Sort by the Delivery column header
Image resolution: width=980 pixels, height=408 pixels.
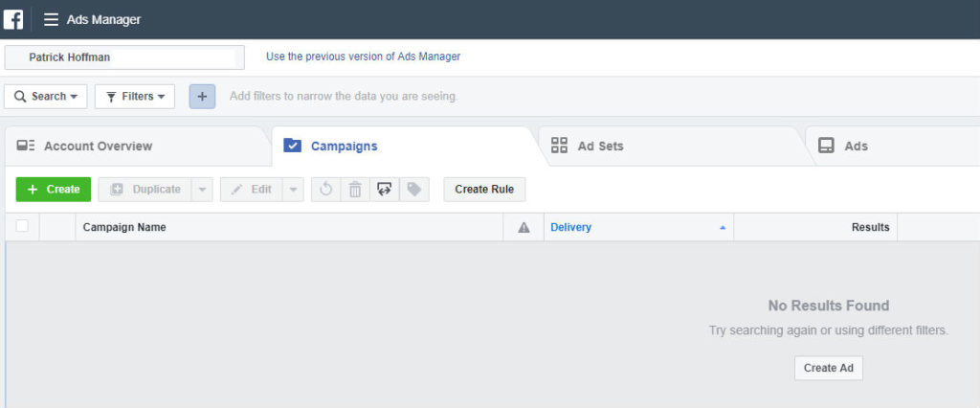[x=638, y=227]
